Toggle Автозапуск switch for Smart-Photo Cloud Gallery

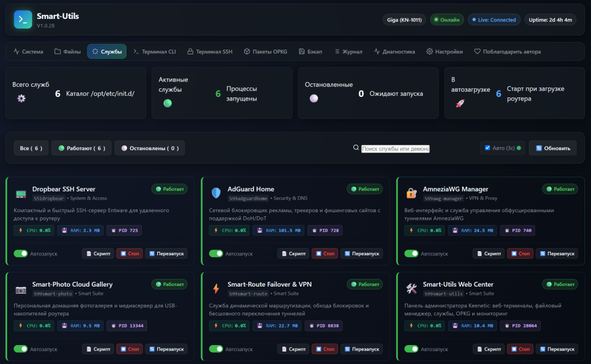point(21,349)
